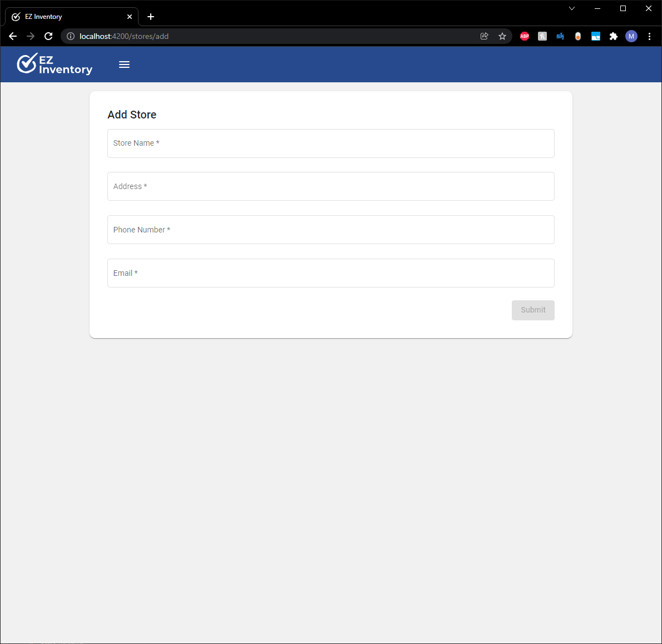Click the Store Name input field

point(330,143)
